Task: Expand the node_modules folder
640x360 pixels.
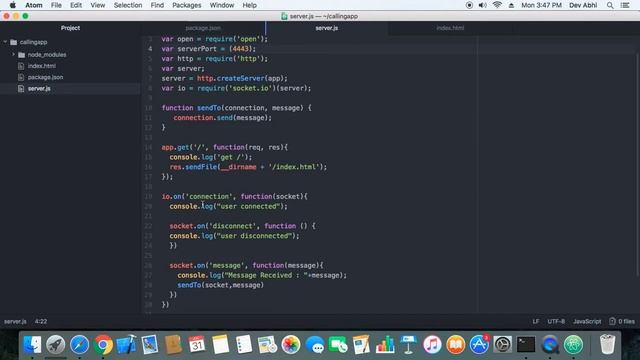Action: coord(13,54)
